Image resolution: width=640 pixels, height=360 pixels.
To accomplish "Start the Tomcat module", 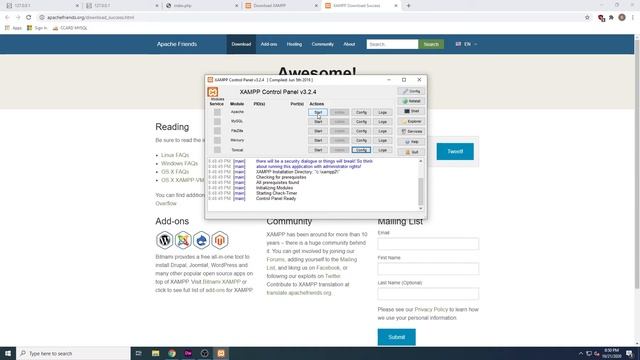I will pos(318,150).
